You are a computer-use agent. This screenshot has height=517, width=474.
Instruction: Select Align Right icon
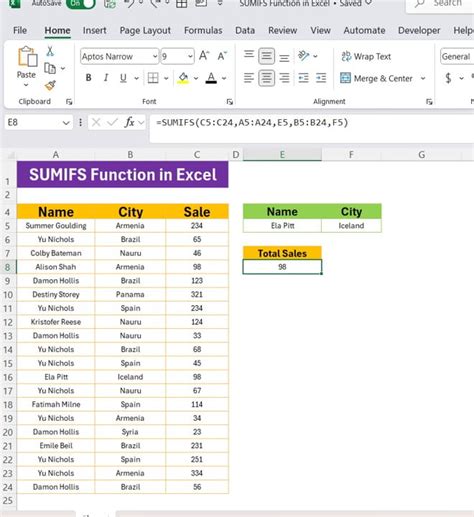click(284, 78)
